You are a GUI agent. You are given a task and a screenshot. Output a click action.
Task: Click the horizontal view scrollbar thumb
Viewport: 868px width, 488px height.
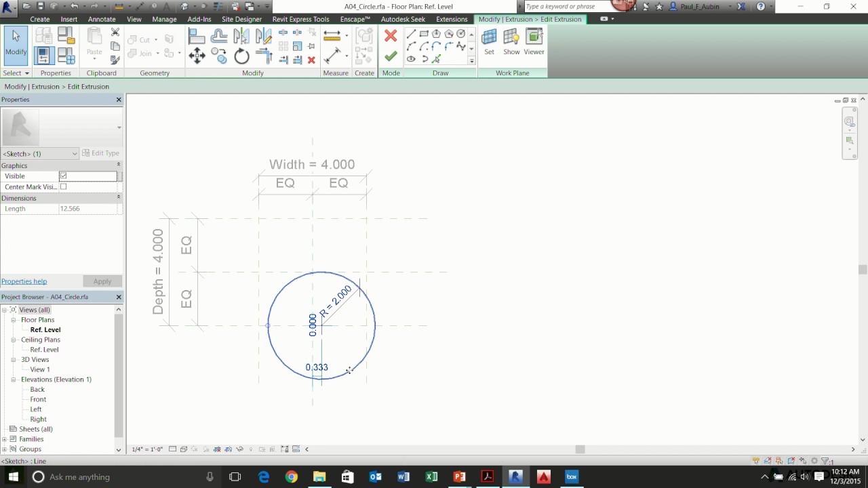[580, 449]
